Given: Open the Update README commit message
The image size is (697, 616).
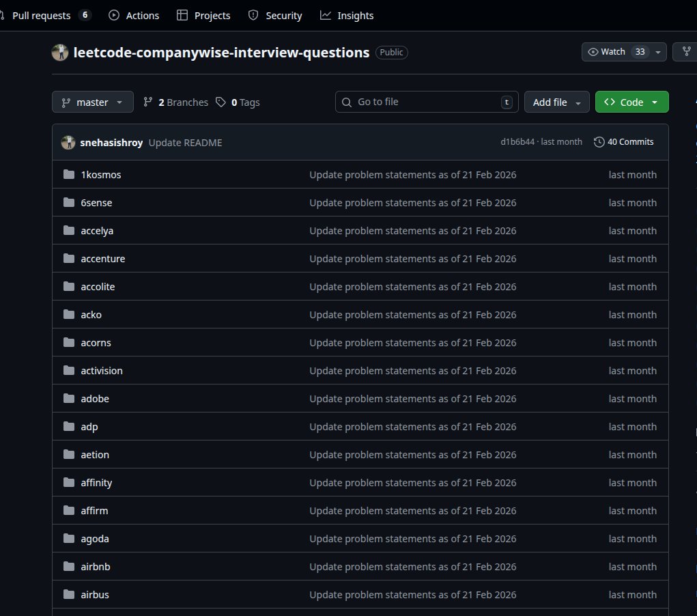Looking at the screenshot, I should tap(186, 143).
